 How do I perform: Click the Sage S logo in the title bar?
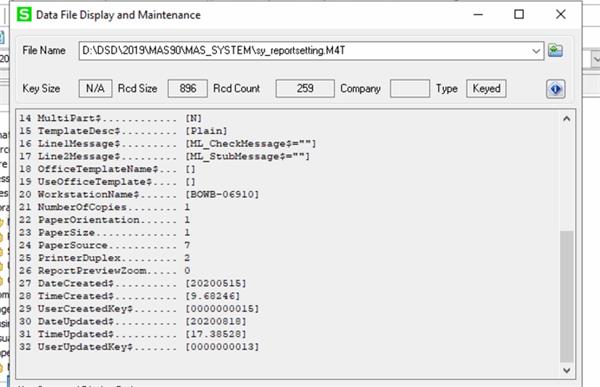pos(24,15)
